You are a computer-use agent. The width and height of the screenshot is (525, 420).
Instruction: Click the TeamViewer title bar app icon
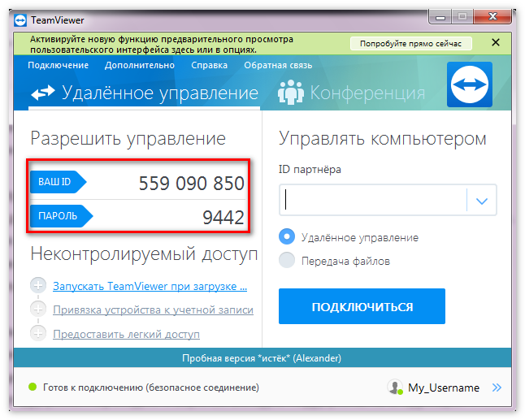[x=20, y=20]
